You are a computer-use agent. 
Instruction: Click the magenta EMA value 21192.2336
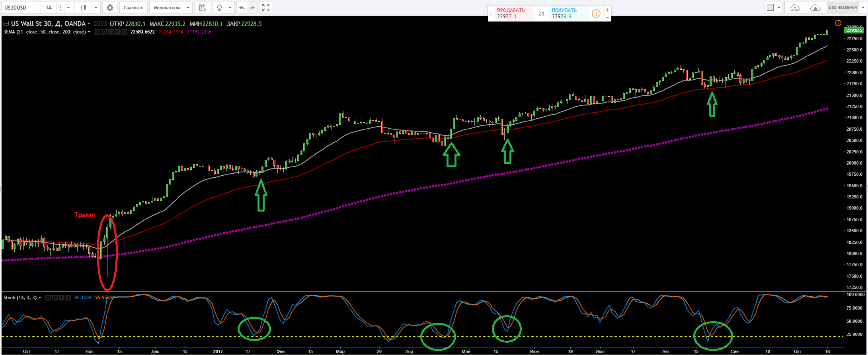(199, 32)
